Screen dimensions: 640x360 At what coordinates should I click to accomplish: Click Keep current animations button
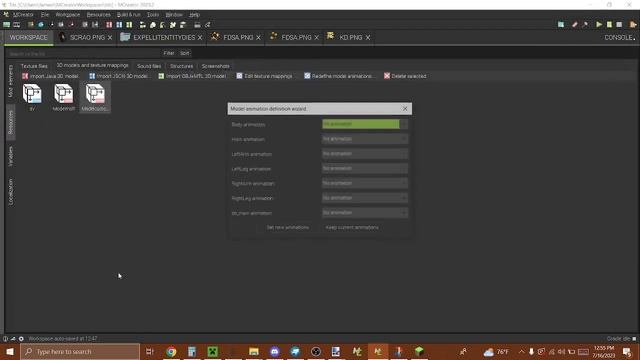pos(352,227)
